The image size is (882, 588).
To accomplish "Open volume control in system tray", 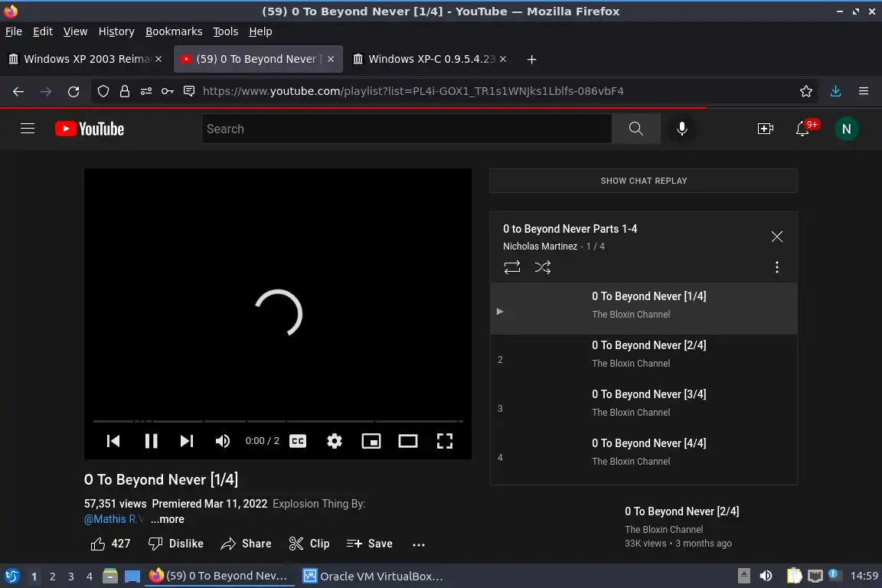I will (x=766, y=576).
